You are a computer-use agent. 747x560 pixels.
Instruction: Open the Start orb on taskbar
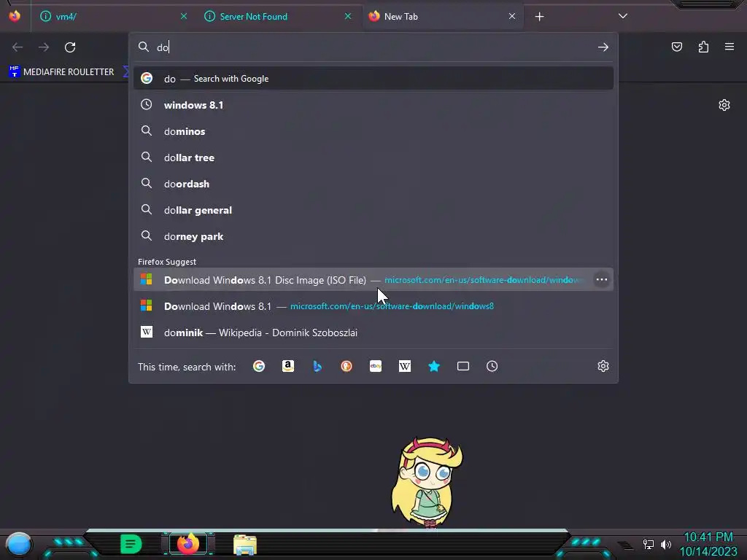tap(18, 545)
